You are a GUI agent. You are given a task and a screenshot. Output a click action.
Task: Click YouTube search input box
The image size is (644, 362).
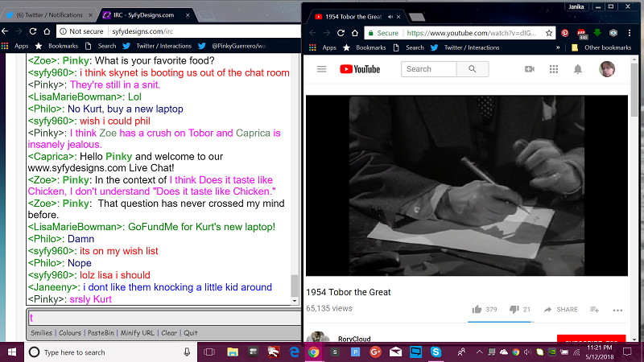click(x=429, y=69)
